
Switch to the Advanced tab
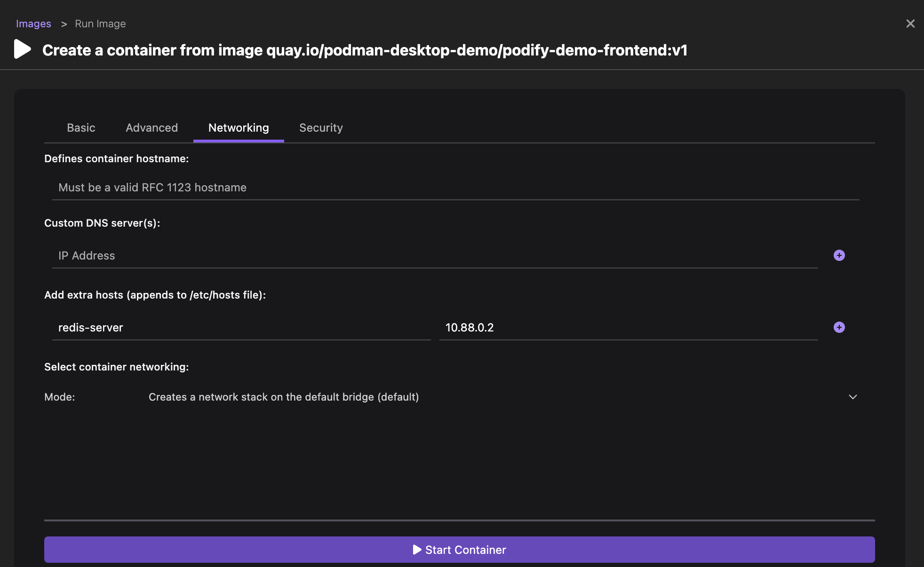pos(152,128)
